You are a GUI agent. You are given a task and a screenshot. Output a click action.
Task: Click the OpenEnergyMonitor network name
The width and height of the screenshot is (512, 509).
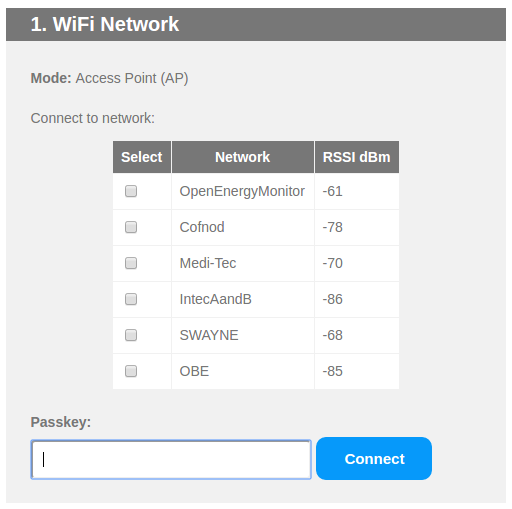coord(242,192)
